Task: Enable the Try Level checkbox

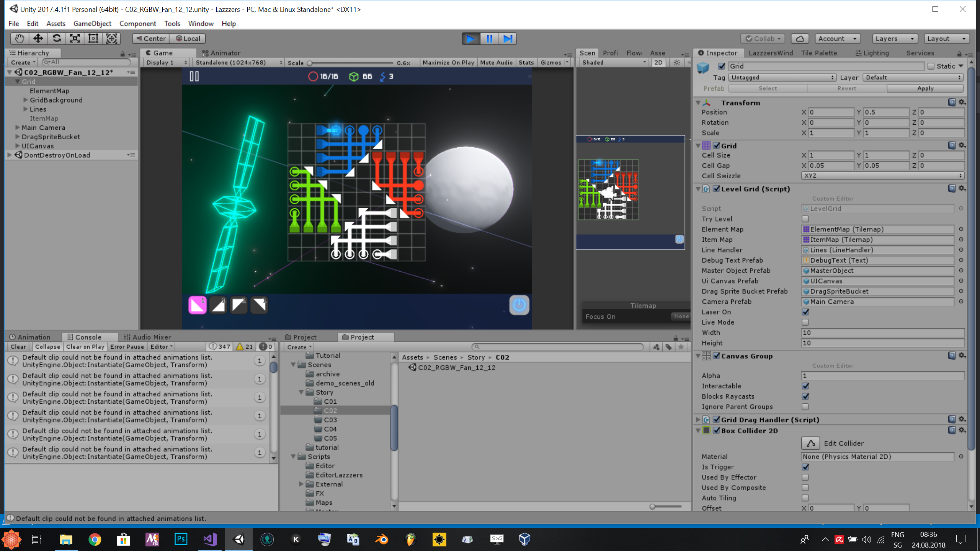Action: [805, 219]
